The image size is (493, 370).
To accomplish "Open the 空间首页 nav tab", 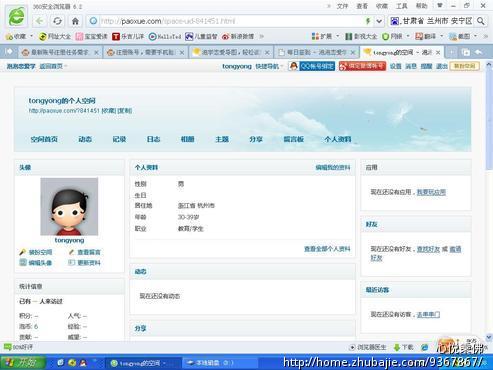I will (x=44, y=139).
